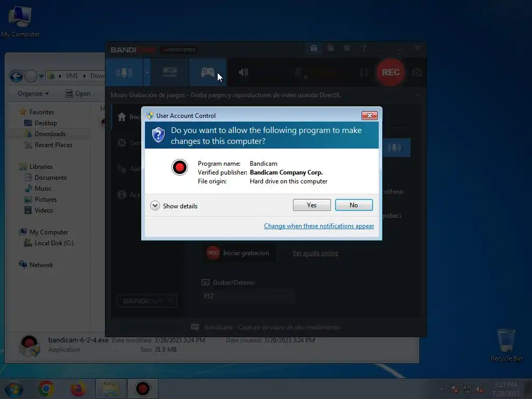Click the clock schedule icon in Bandicam title bar
This screenshot has width=532, height=399.
pos(347,48)
